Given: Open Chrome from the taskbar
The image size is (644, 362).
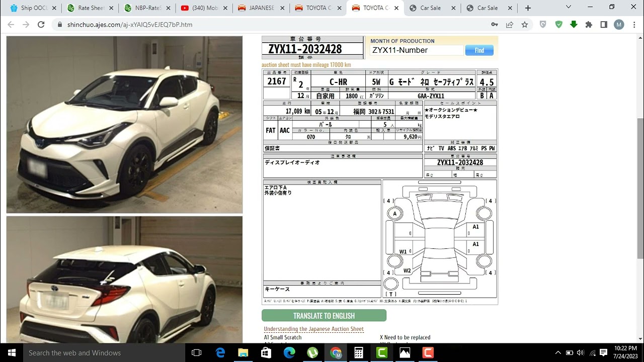Looking at the screenshot, I should pos(336,353).
